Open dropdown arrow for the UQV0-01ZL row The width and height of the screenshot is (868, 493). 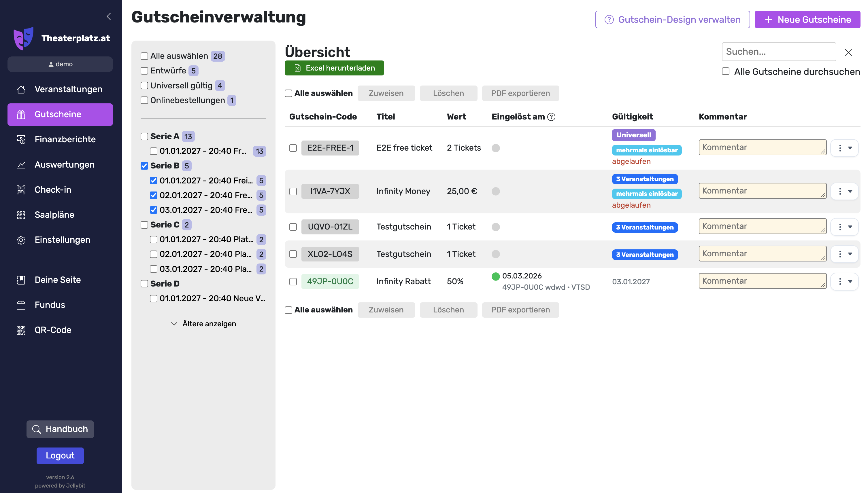point(850,227)
